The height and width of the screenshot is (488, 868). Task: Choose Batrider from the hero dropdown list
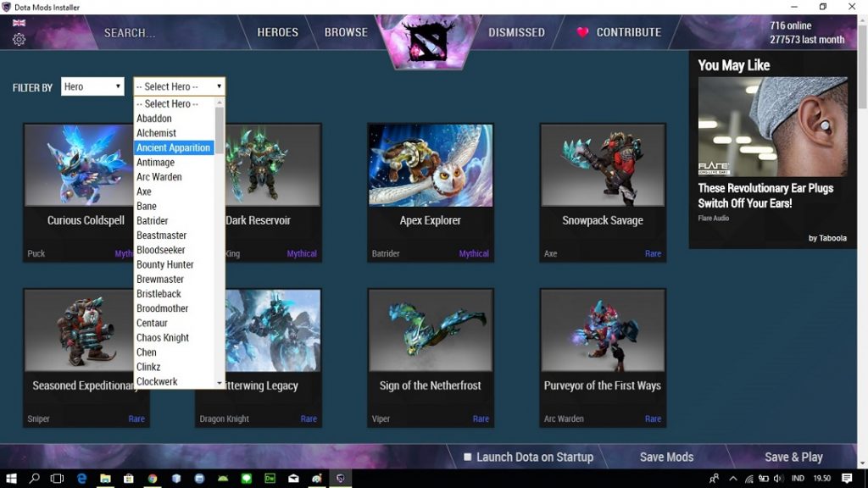tap(174, 221)
